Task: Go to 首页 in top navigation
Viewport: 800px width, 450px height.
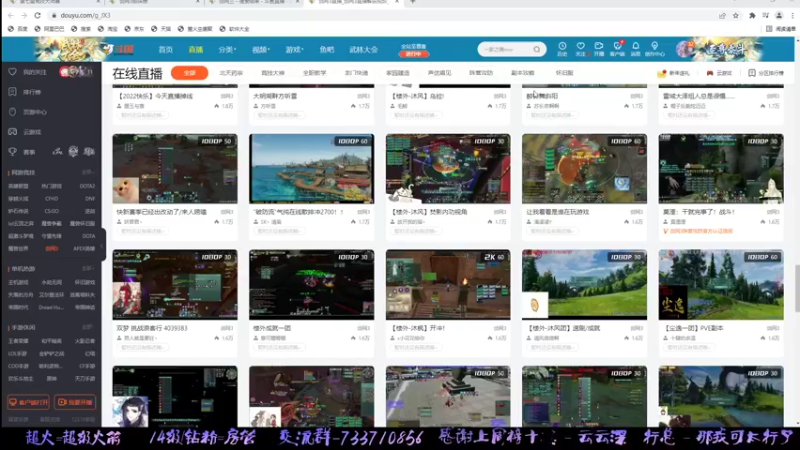Action: click(165, 49)
